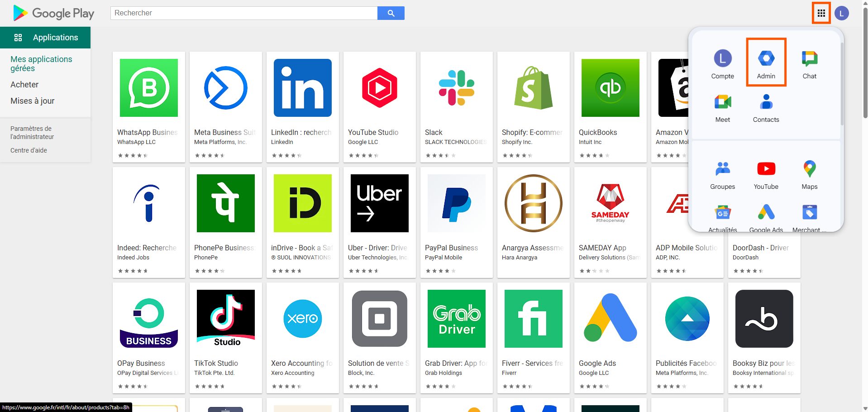Click the blue search magnifier button
Image resolution: width=868 pixels, height=412 pixels.
(391, 13)
